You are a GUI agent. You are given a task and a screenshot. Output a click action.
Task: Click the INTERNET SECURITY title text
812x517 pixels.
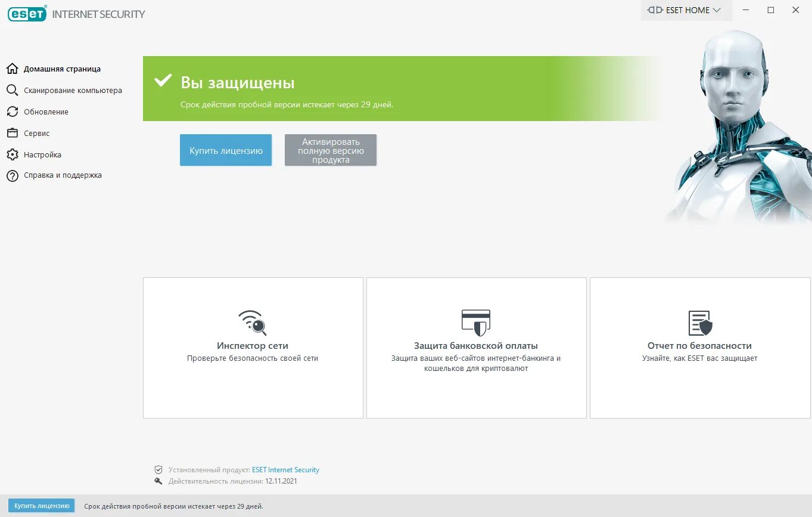[98, 14]
